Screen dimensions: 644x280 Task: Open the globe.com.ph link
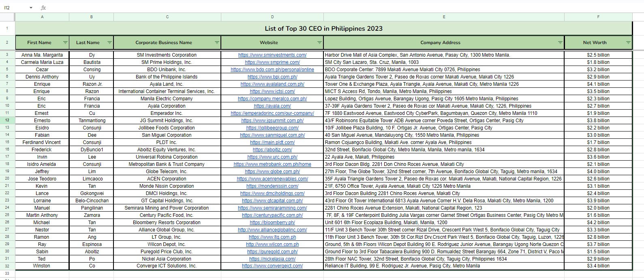tap(272, 172)
